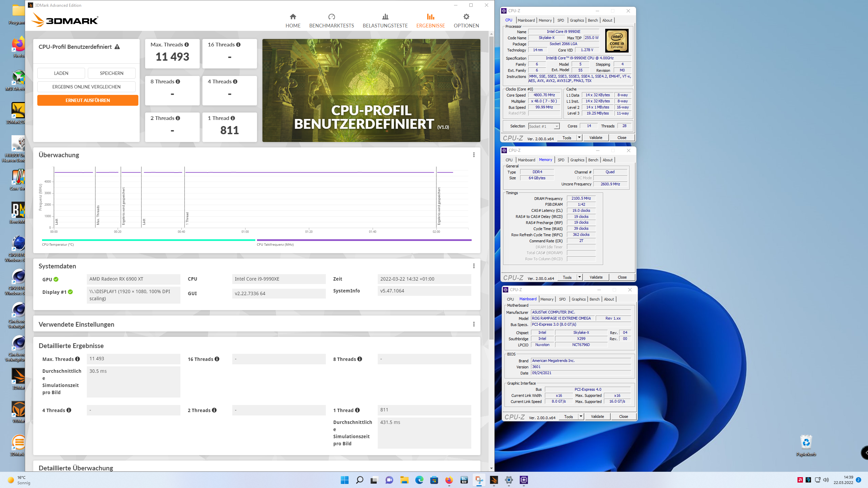
Task: Open the Socket #1 selection combo box
Action: pyautogui.click(x=544, y=126)
